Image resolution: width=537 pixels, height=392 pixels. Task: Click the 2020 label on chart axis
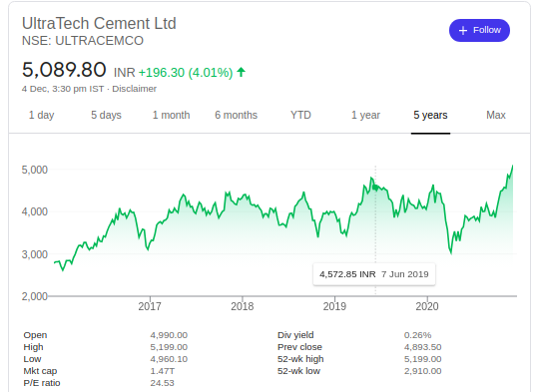coord(427,306)
